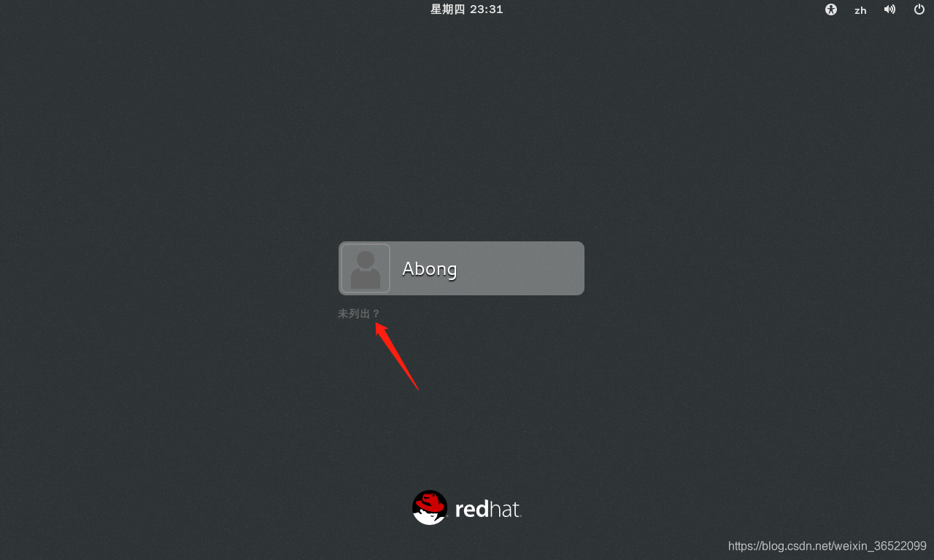Click the Abong username text
The width and height of the screenshot is (934, 560).
[x=430, y=268]
